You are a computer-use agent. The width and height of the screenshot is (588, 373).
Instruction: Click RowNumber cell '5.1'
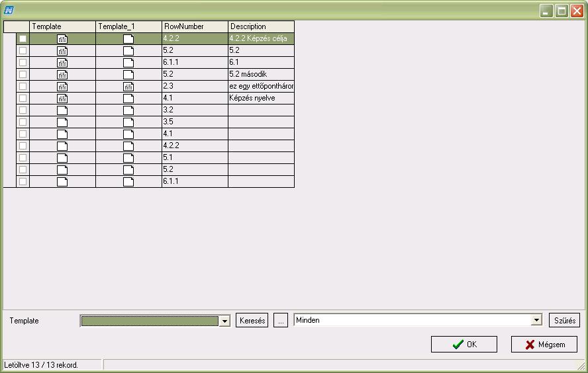195,157
